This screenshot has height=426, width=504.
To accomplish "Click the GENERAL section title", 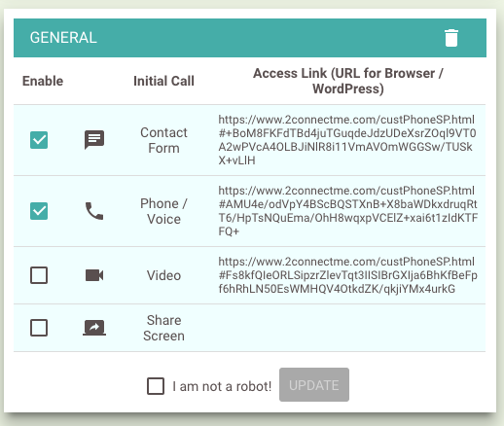I will (63, 38).
